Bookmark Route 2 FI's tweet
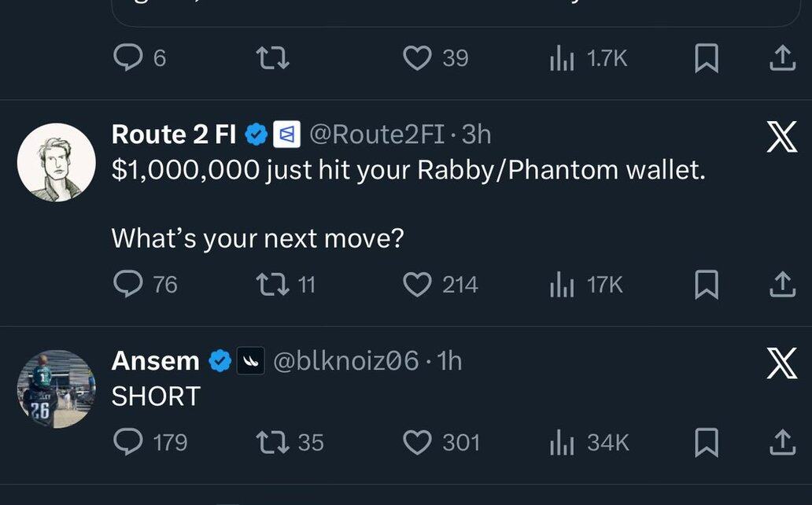Screen dimensions: 812x505 click(707, 284)
